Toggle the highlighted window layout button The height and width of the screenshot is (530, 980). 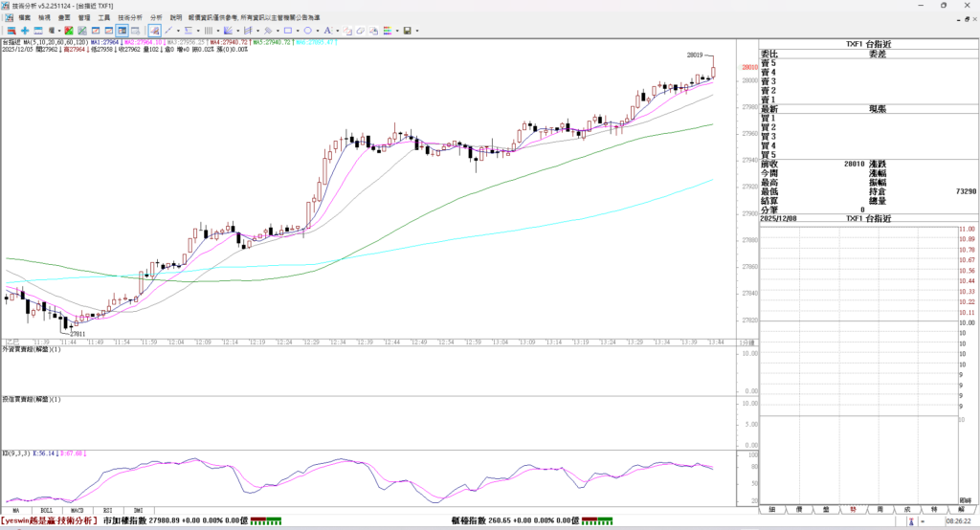122,31
